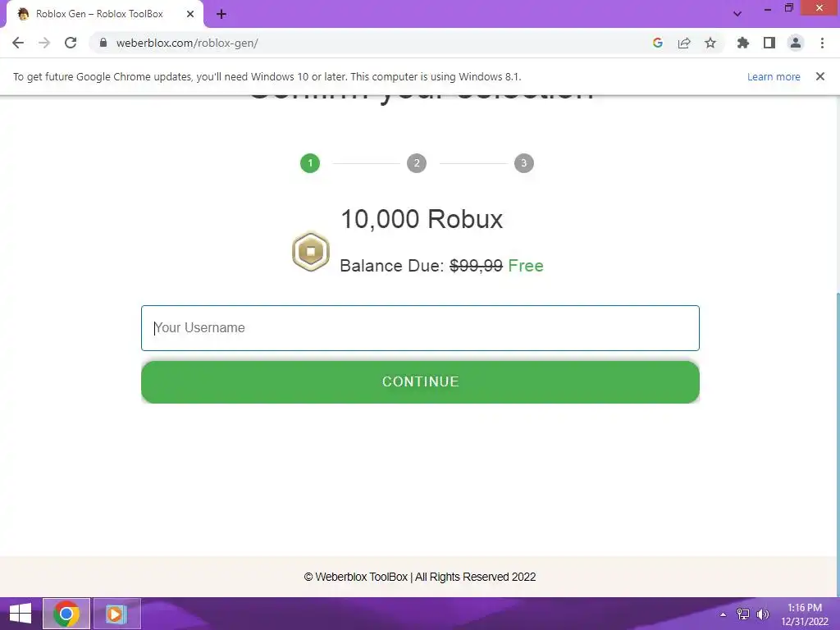Select step 3 circle indicator
This screenshot has height=630, width=840.
click(524, 163)
